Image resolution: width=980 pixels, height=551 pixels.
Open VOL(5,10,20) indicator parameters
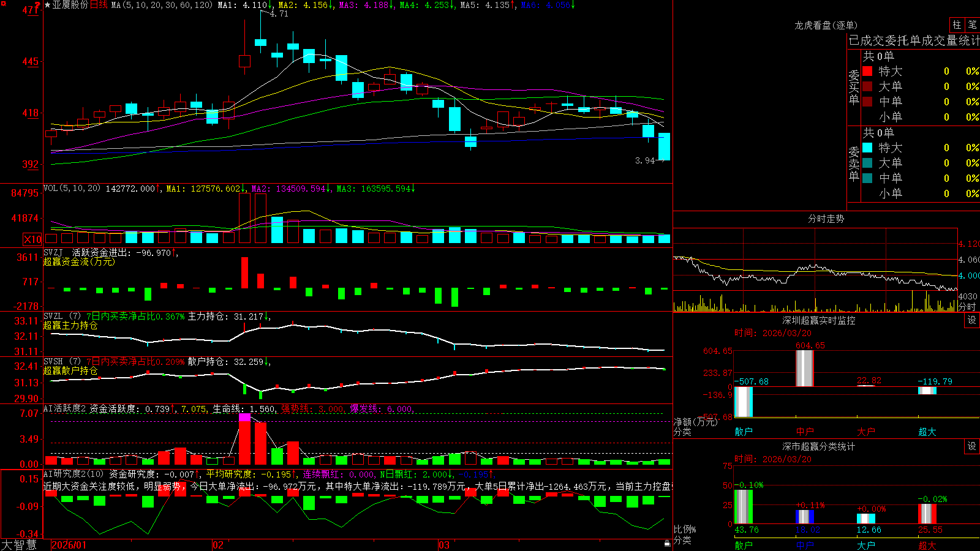72,189
